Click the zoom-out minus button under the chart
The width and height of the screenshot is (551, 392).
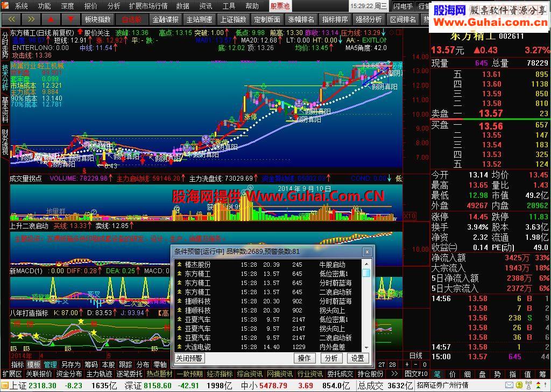point(416,365)
